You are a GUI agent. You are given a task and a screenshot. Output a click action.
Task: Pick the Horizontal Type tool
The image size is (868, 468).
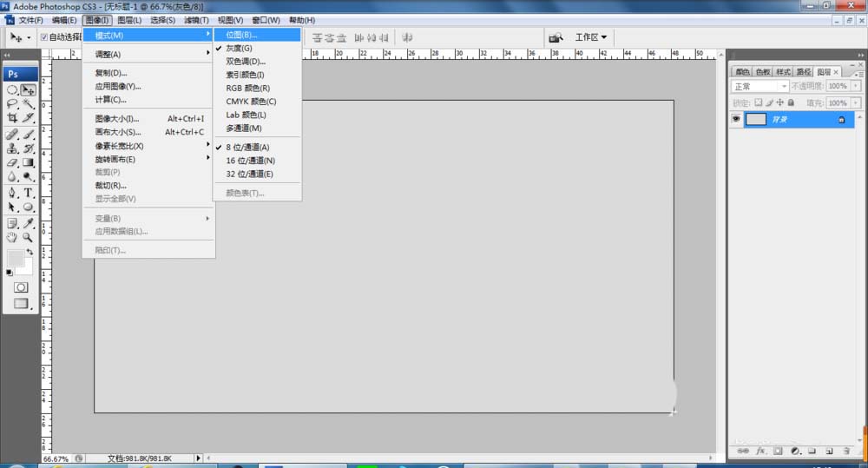coord(29,192)
